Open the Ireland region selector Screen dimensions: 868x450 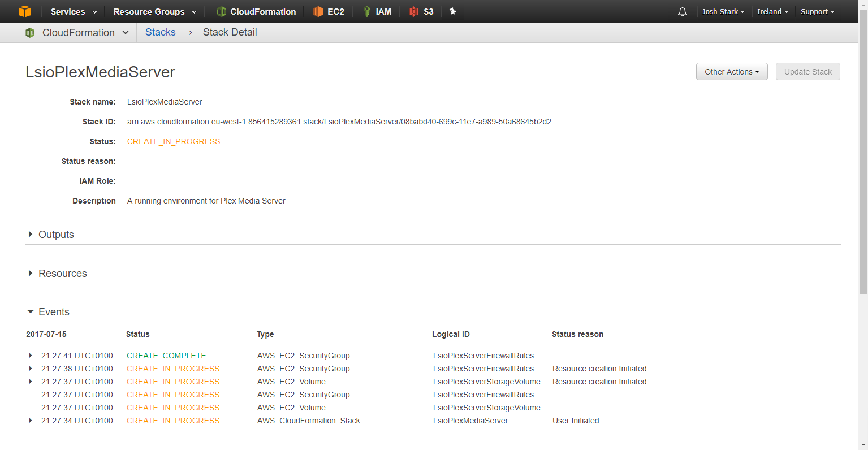coord(772,11)
